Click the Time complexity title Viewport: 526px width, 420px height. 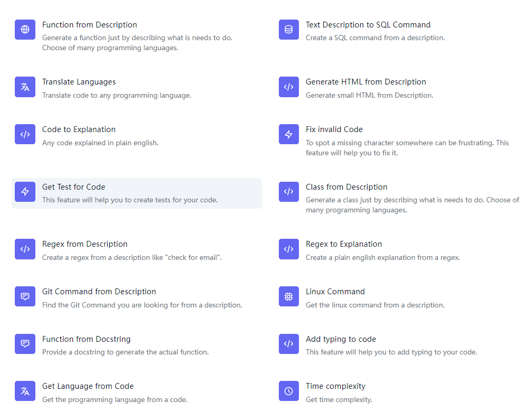pyautogui.click(x=335, y=386)
